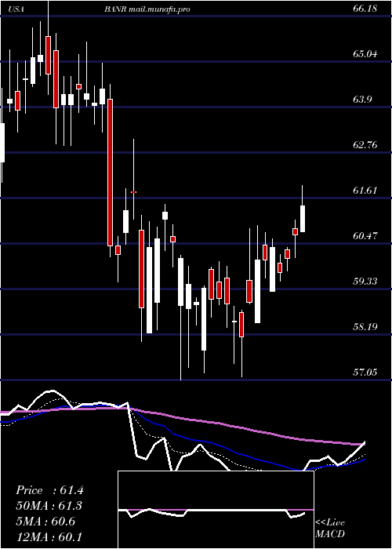
Task: Select the 66.18 price axis label
Action: (365, 9)
